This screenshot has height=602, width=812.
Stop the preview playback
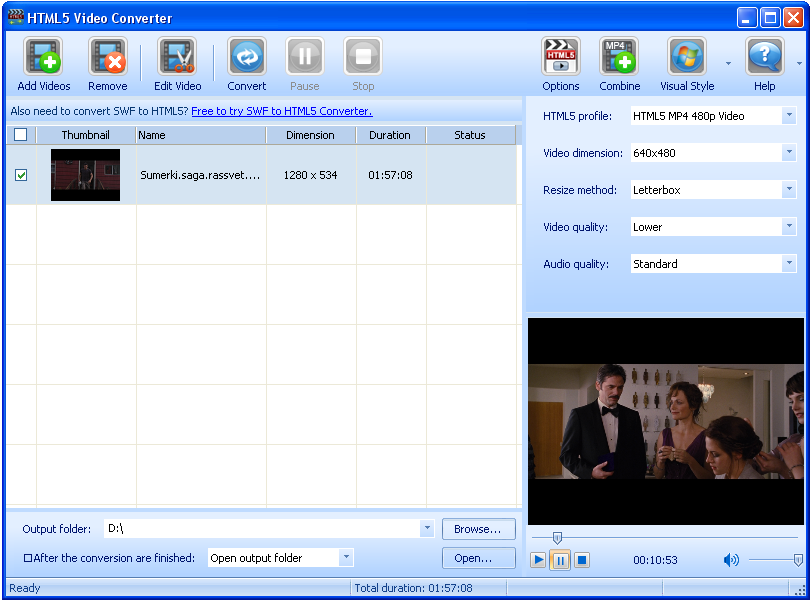[x=582, y=560]
